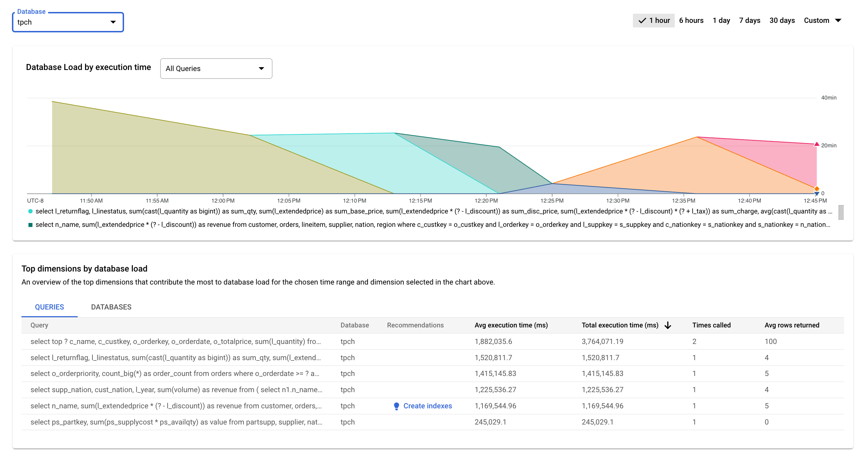This screenshot has width=868, height=453.
Task: Click the tpch database dropdown
Action: 67,22
